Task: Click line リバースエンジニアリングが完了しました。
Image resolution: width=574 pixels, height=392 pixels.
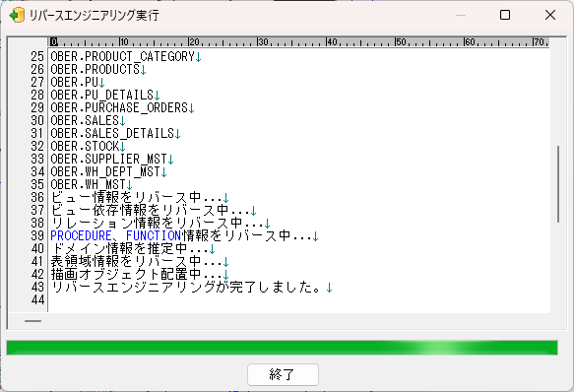Action: click(191, 288)
